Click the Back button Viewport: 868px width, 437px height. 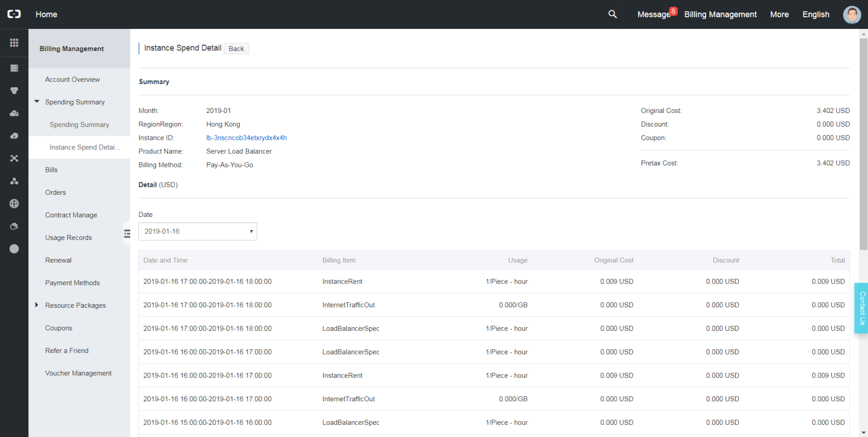236,49
